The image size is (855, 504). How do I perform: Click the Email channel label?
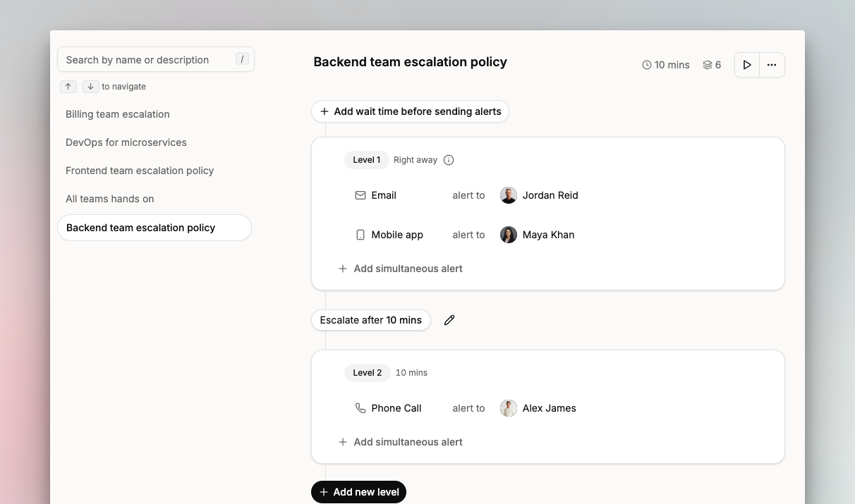click(x=384, y=195)
